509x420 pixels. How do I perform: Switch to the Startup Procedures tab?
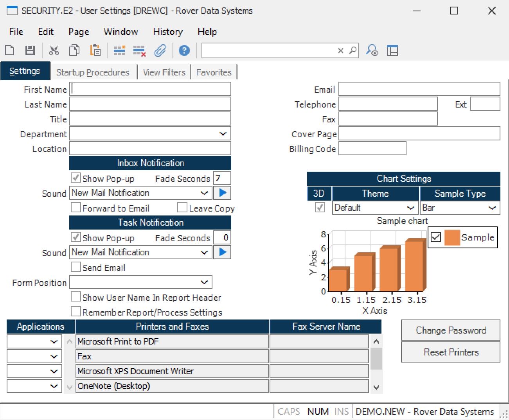point(92,72)
